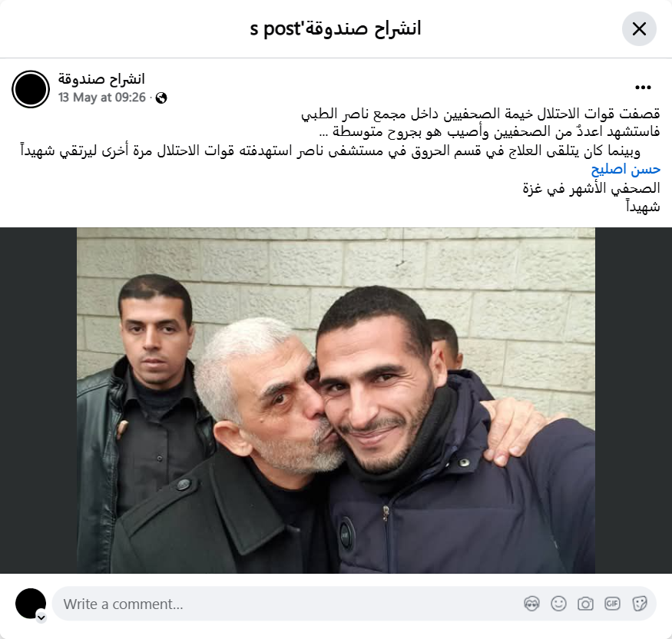Click your commenter profile avatar

pos(31,604)
